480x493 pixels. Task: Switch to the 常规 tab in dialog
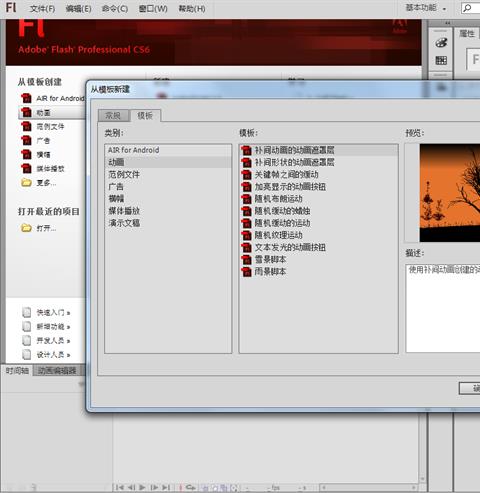[x=113, y=116]
